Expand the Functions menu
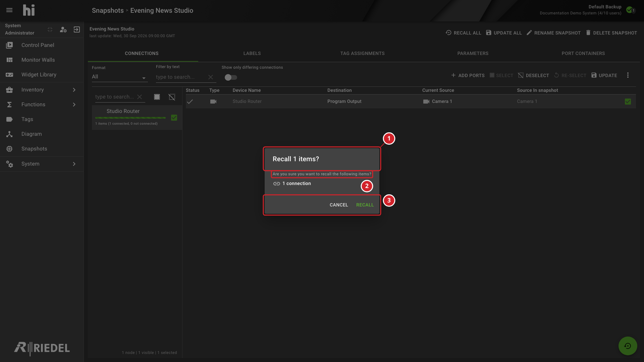 pyautogui.click(x=42, y=104)
